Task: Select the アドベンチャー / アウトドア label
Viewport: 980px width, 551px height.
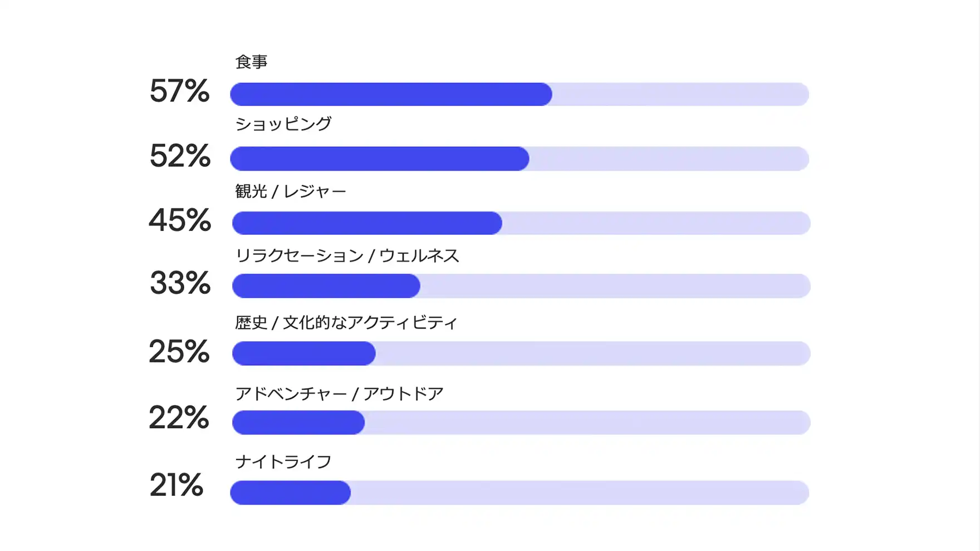Action: (x=339, y=394)
